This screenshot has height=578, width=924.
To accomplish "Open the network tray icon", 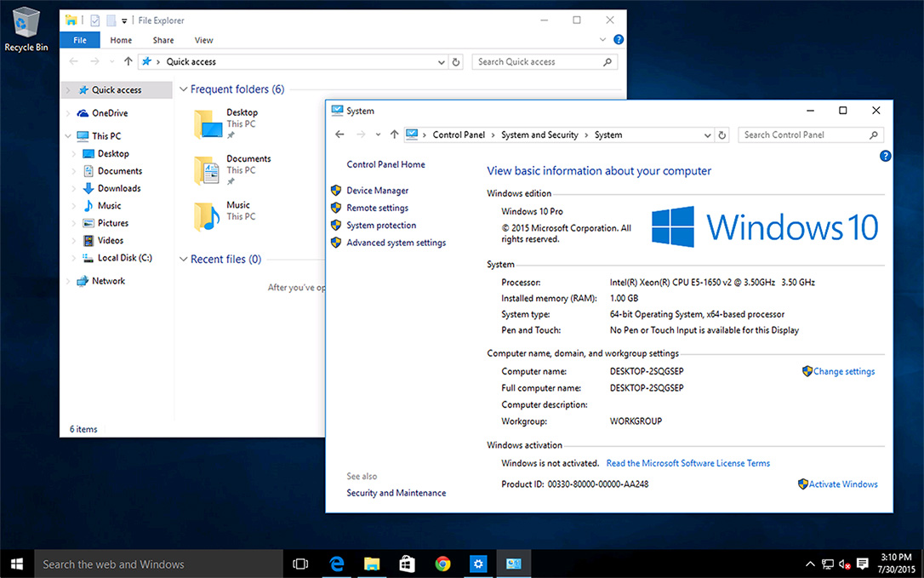I will (828, 564).
